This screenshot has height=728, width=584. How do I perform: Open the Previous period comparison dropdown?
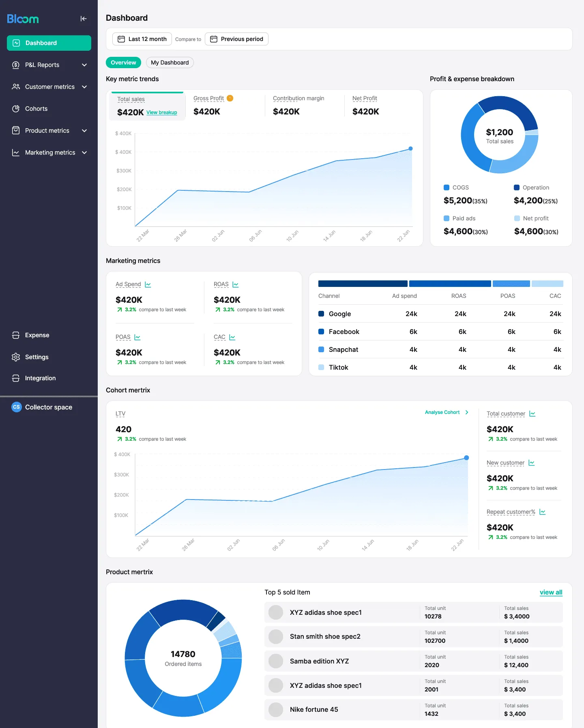pyautogui.click(x=236, y=39)
